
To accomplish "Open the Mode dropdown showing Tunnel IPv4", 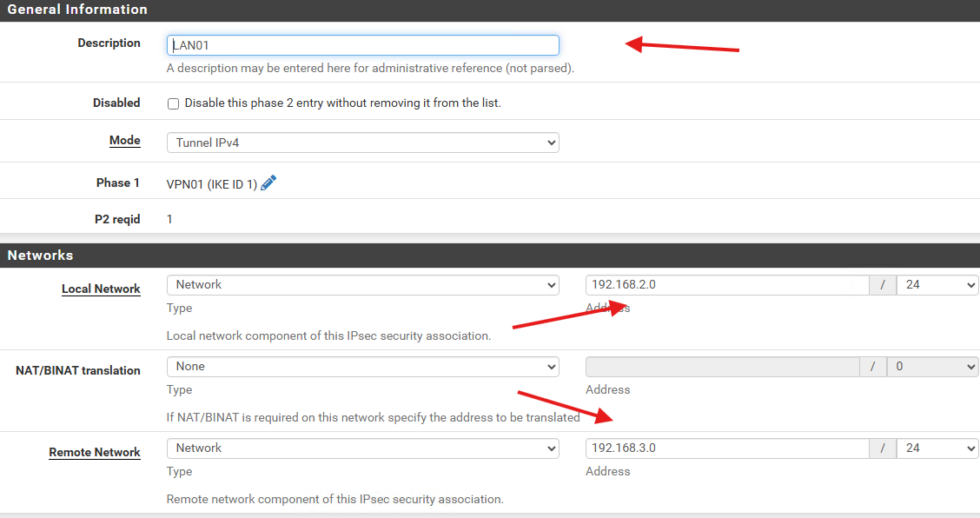I will (362, 143).
